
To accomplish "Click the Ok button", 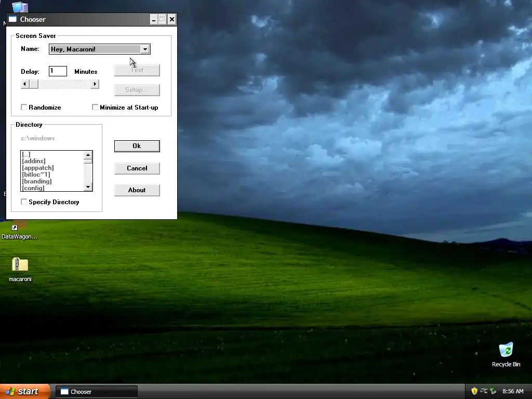I will pos(137,146).
